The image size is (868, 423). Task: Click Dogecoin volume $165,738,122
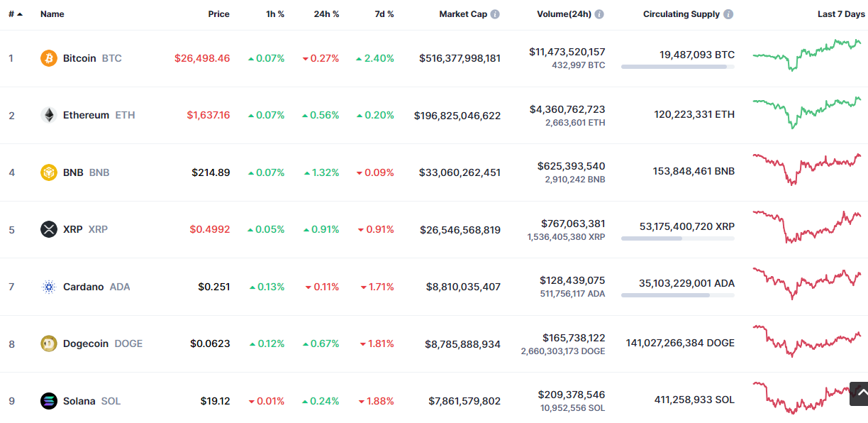(574, 338)
